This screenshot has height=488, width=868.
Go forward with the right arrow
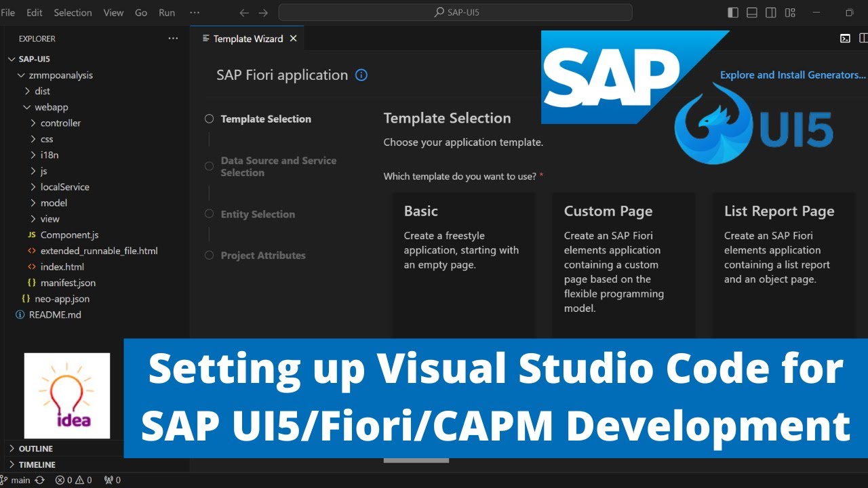coord(263,13)
